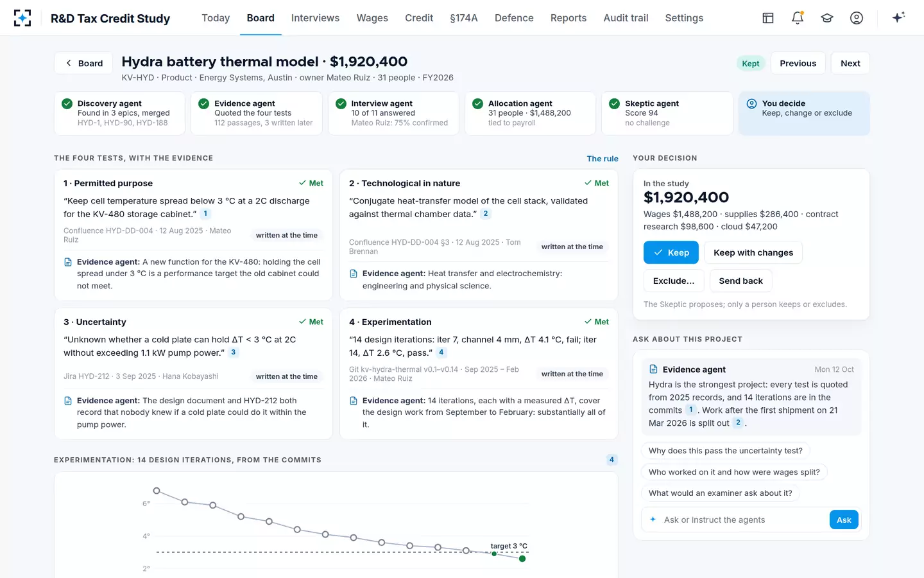
Task: Go back to the Board
Action: 83,63
